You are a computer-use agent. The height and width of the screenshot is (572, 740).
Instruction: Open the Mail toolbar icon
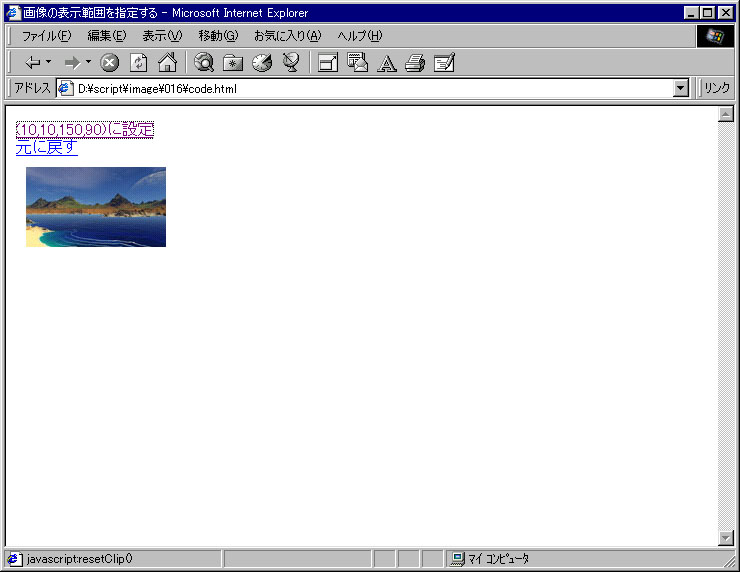[x=357, y=62]
